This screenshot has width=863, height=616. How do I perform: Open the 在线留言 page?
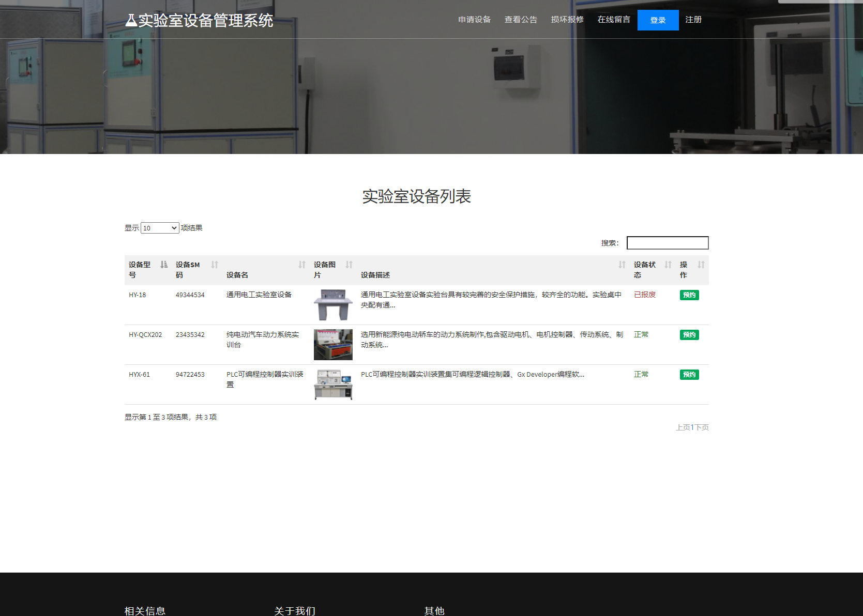tap(613, 20)
